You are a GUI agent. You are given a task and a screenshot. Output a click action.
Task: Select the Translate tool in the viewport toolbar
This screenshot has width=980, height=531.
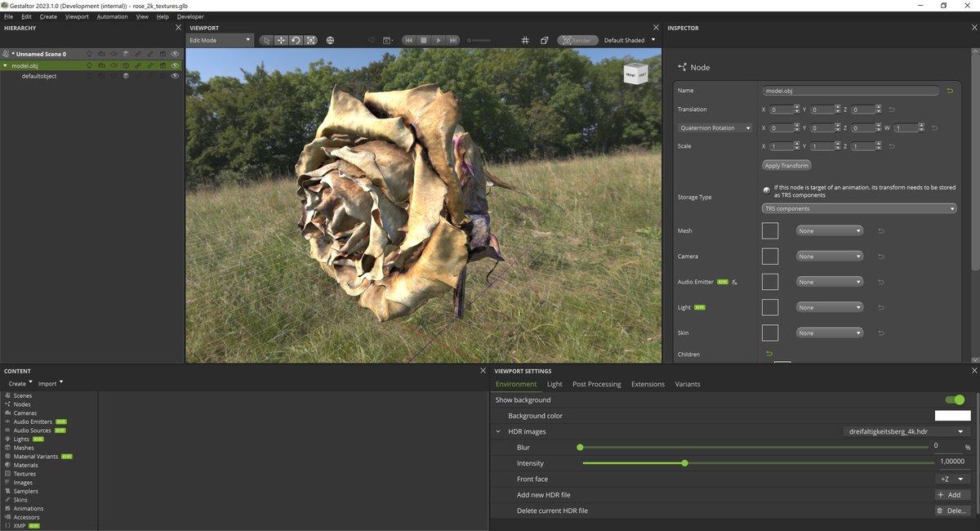click(280, 40)
